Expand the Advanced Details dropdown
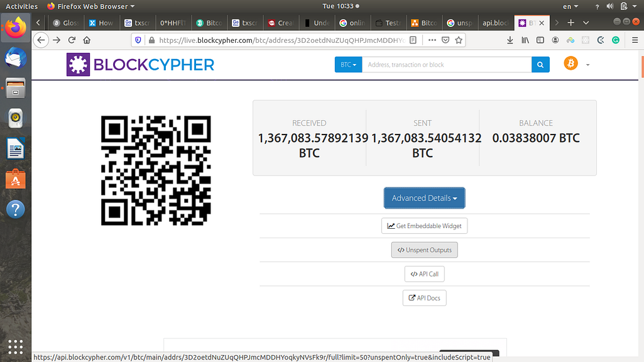644x362 pixels. click(x=424, y=197)
